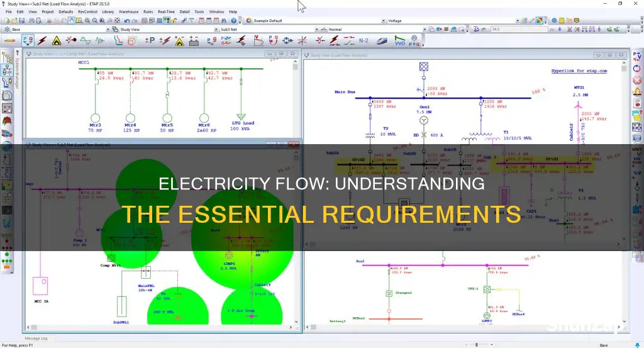Click the Gen1 generator symbol

[x=424, y=120]
